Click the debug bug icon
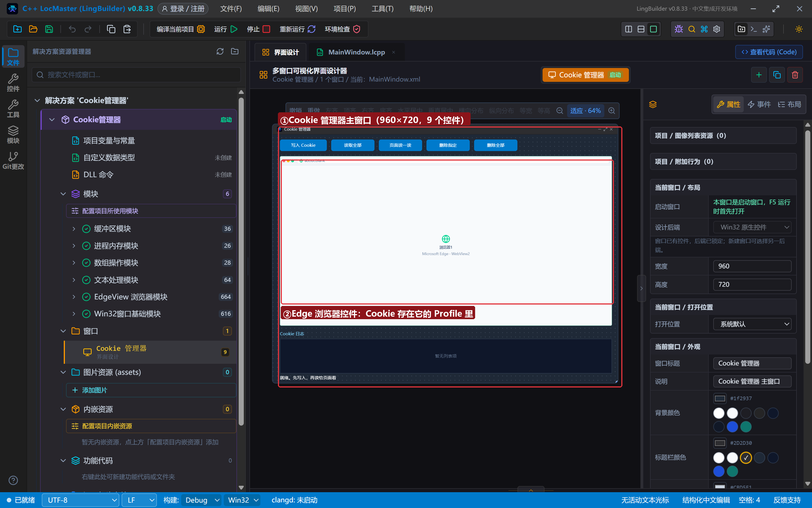This screenshot has height=508, width=812. (x=679, y=29)
